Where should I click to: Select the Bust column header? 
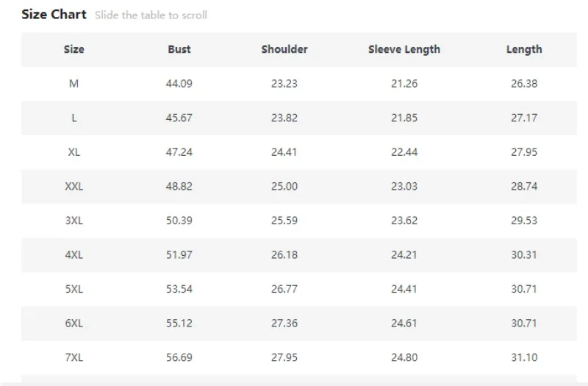pyautogui.click(x=179, y=49)
